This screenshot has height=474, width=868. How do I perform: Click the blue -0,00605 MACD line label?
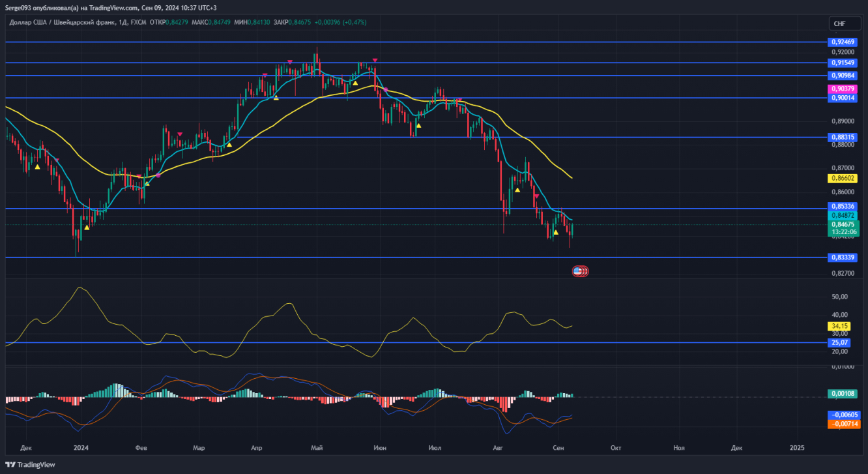click(843, 415)
